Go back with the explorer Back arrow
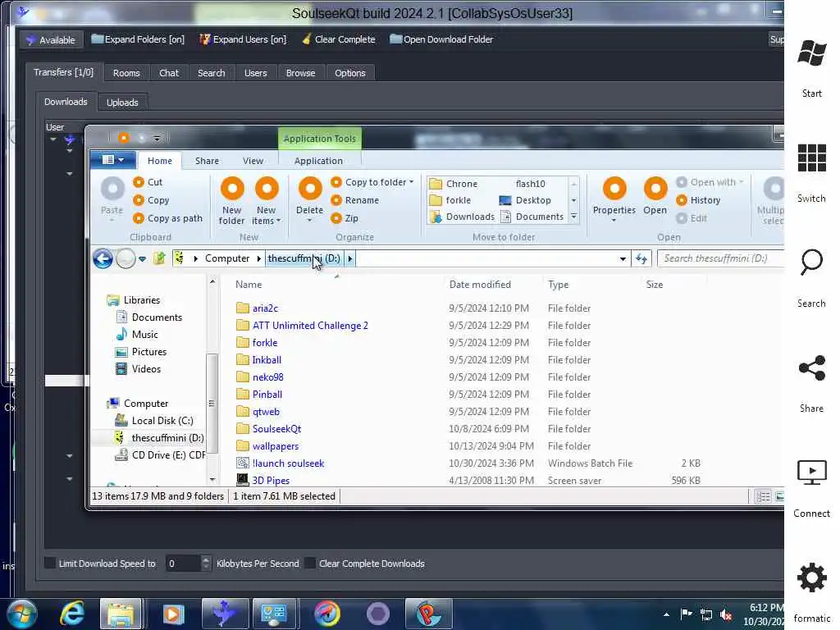This screenshot has height=630, width=840. click(x=103, y=258)
